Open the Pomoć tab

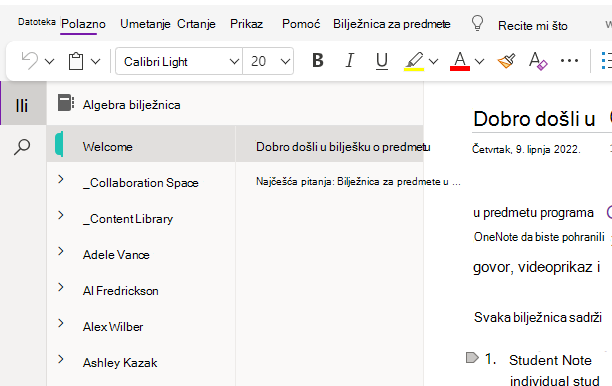pos(301,24)
